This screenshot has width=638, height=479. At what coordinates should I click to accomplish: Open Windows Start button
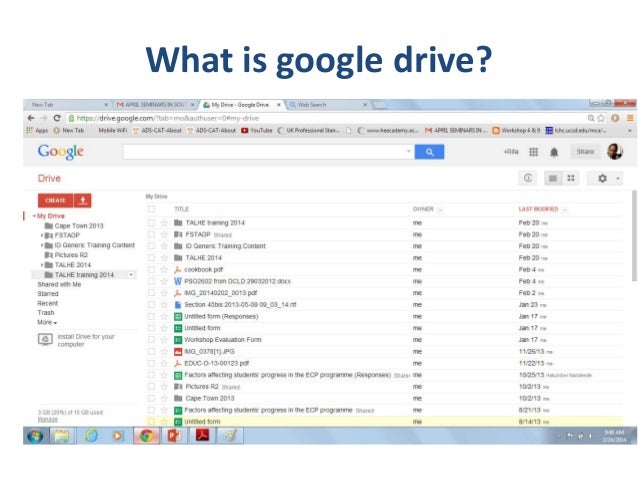pos(35,436)
